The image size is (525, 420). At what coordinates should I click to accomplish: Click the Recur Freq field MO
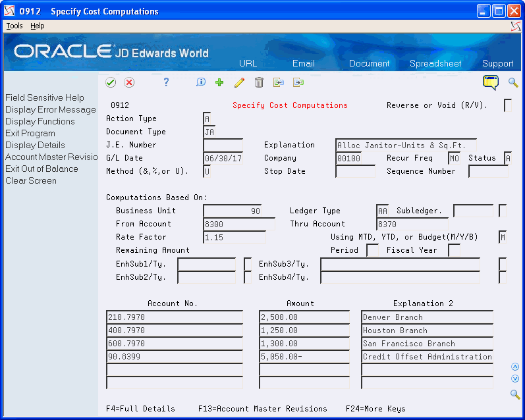(454, 158)
